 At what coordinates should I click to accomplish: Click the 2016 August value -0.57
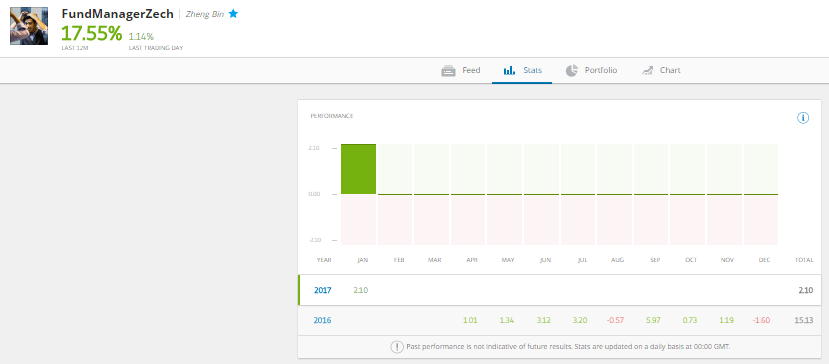click(615, 320)
